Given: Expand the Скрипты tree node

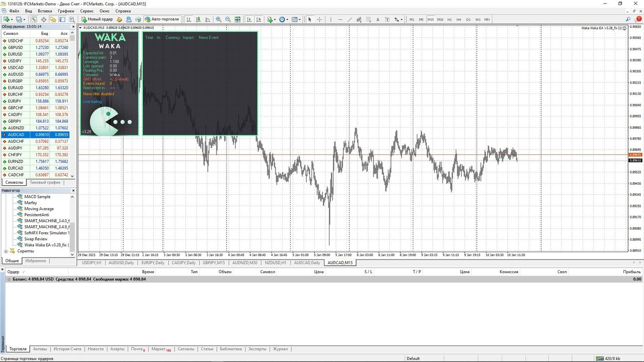Looking at the screenshot, I should 6,251.
